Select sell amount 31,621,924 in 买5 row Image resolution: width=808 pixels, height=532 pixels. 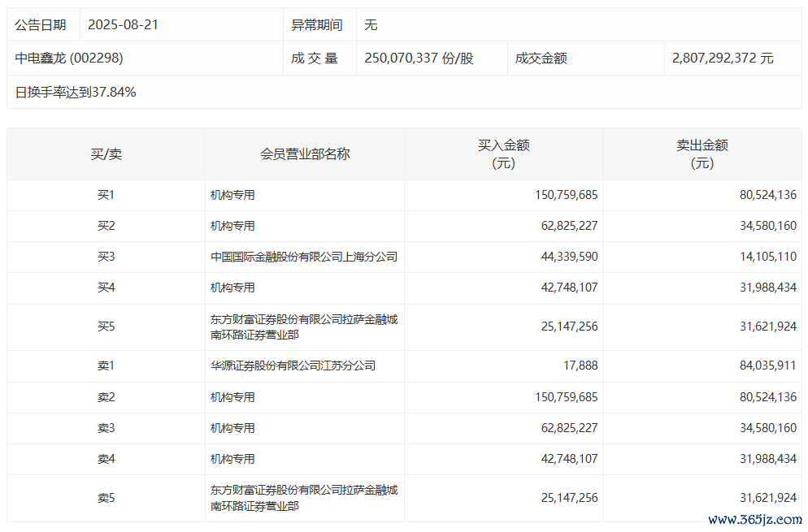[x=768, y=327]
